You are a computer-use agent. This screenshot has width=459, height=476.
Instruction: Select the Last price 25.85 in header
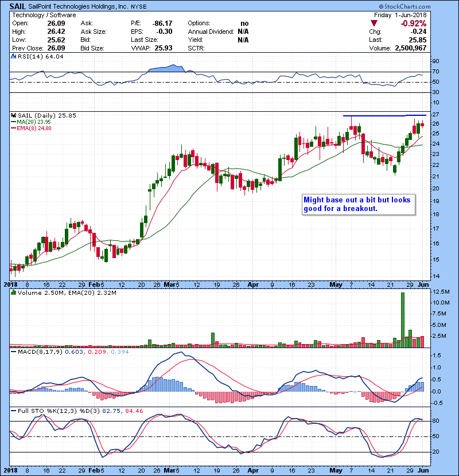tap(417, 40)
